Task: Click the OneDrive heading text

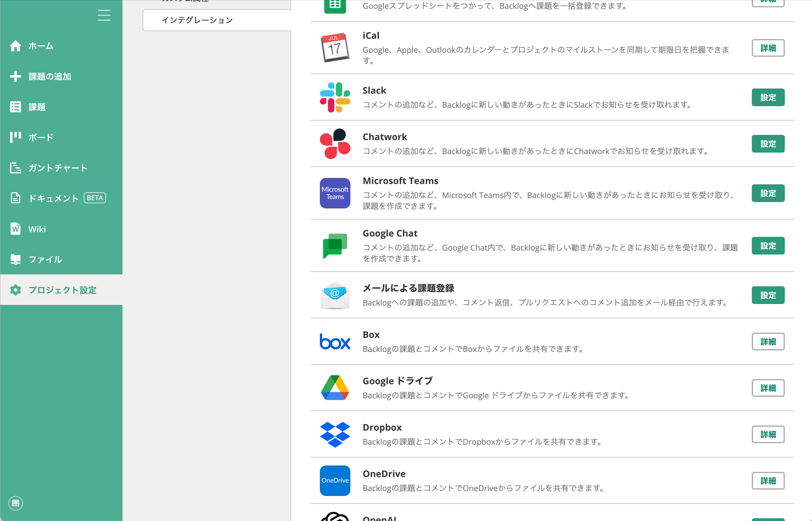Action: [384, 474]
